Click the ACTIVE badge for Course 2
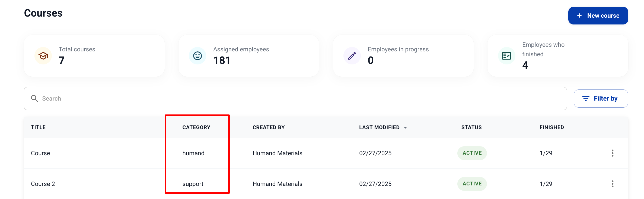Viewport: 644px width, 199px height. tap(472, 184)
